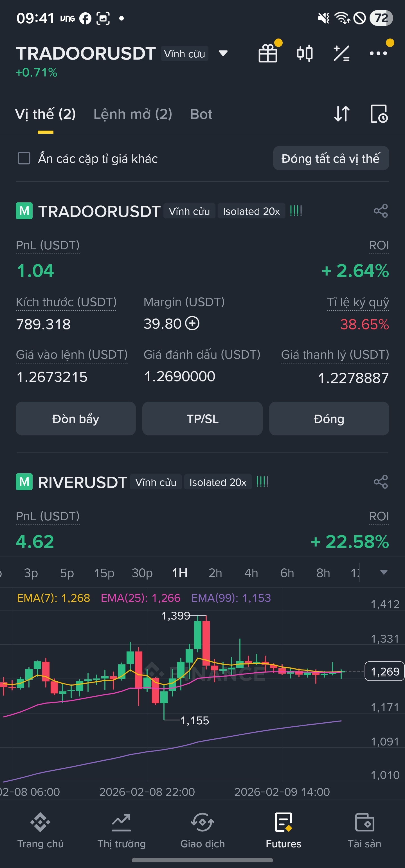
Task: Open TRADOORUSDT position title link
Action: coord(99,211)
